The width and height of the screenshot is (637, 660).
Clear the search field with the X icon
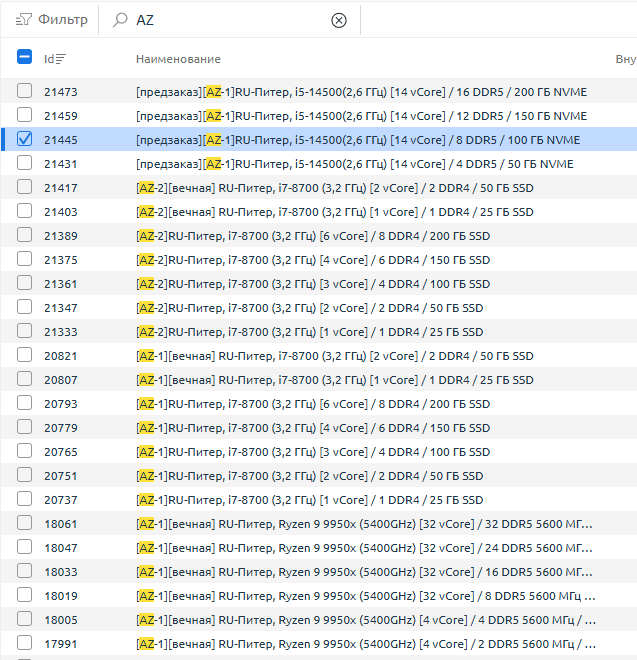(339, 20)
